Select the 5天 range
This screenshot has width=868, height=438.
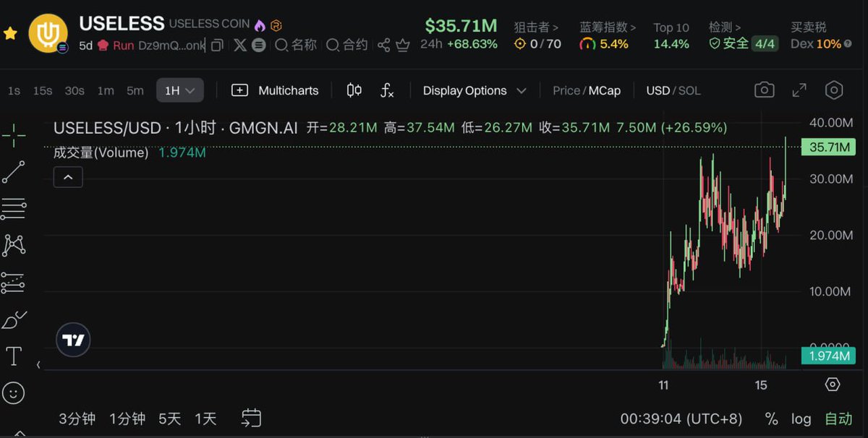point(169,418)
